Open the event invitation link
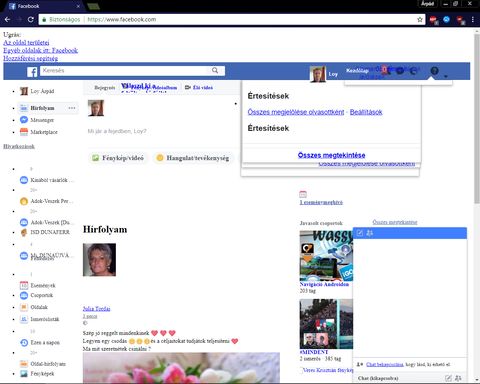 click(321, 202)
